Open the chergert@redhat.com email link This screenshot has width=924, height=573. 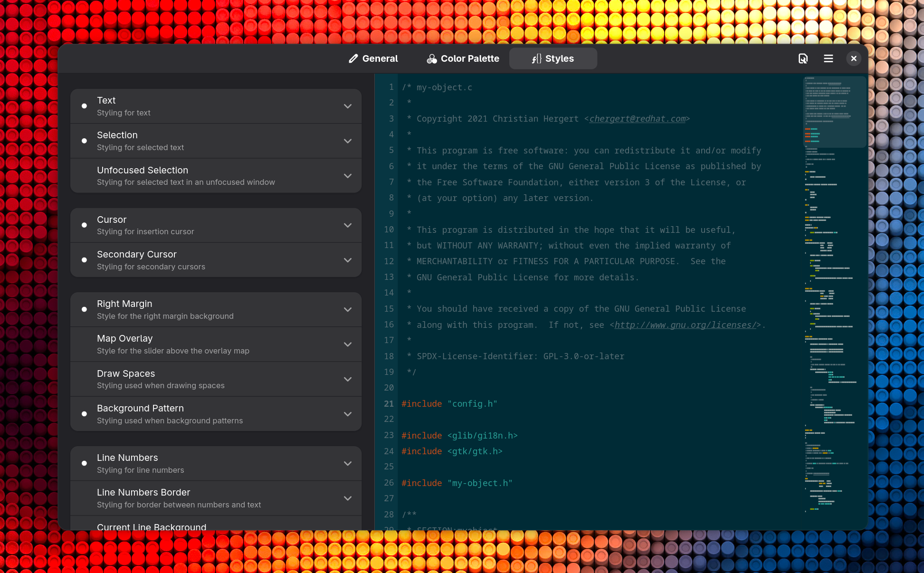pyautogui.click(x=637, y=118)
